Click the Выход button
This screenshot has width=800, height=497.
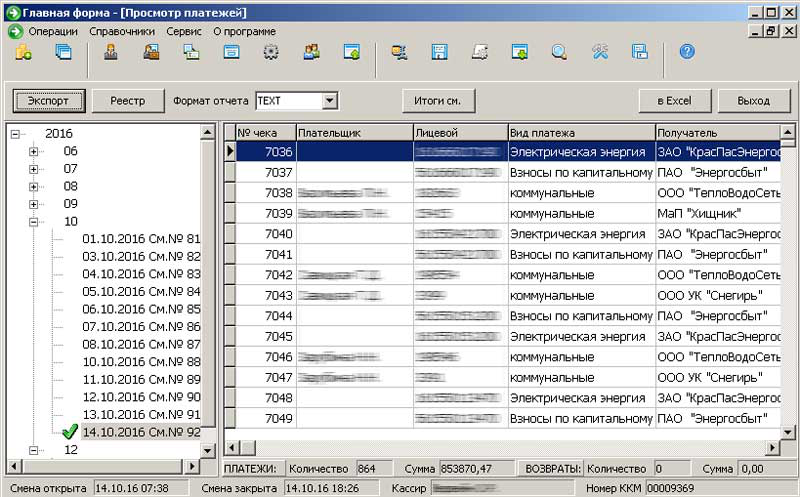(754, 101)
